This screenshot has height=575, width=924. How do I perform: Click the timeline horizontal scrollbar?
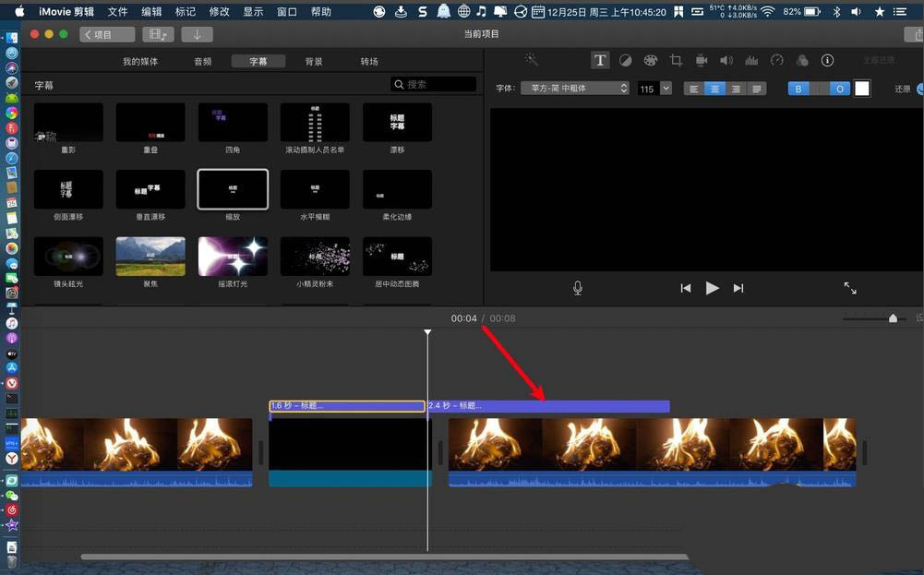(384, 557)
